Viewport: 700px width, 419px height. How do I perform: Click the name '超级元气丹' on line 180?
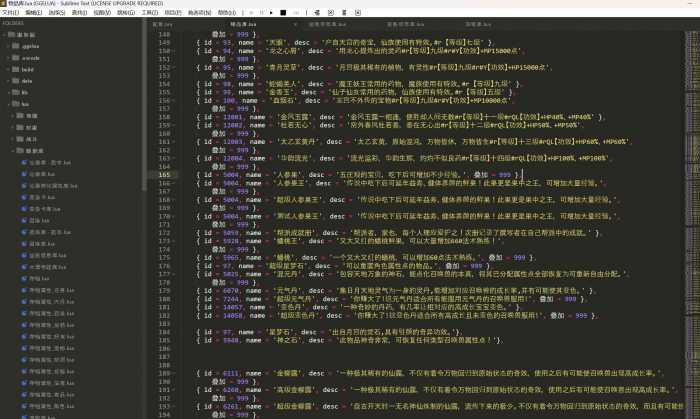coord(293,299)
